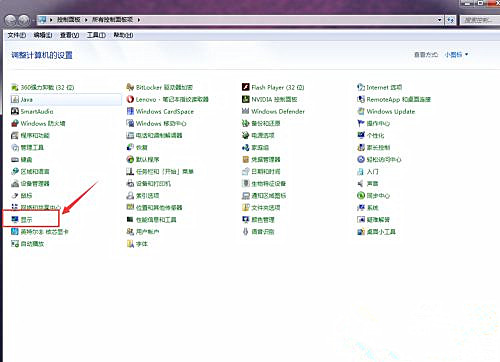Click the Back navigation button
The width and height of the screenshot is (500, 362).
10,20
